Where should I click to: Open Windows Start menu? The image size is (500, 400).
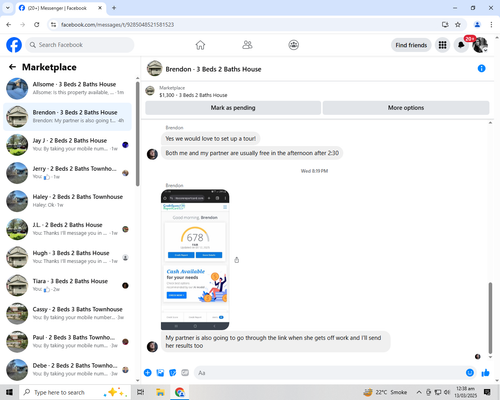[9, 392]
